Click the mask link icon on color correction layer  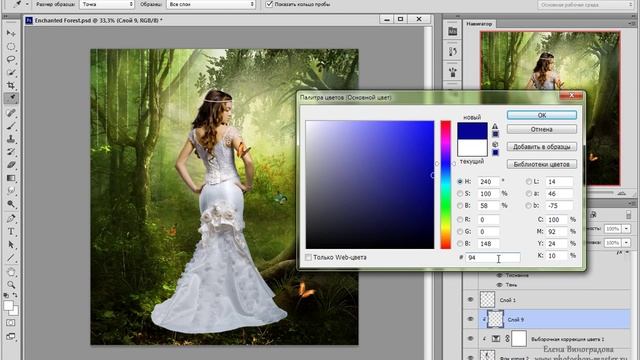[507, 339]
